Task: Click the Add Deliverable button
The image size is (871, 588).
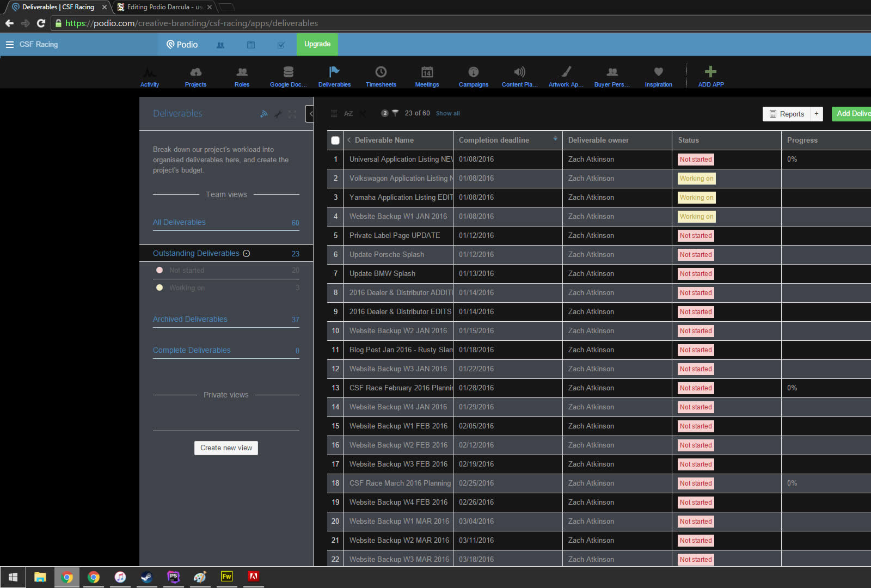Action: click(x=851, y=114)
